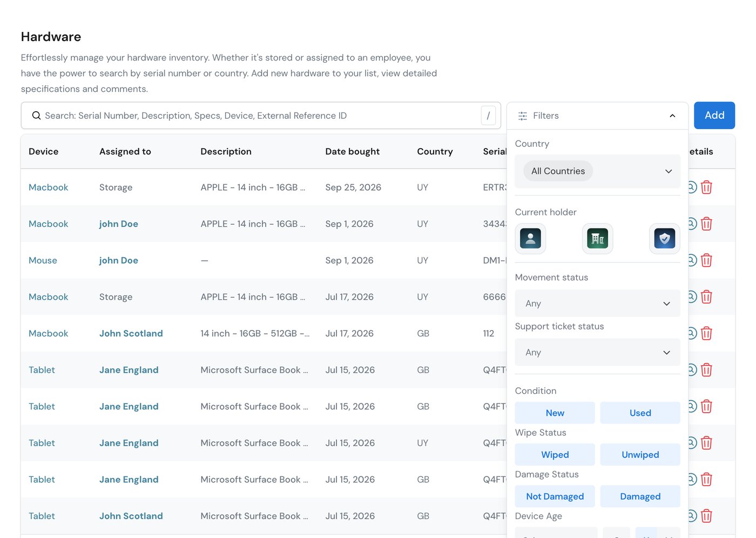756x538 pixels.
Task: Click the 'Sep 25, 2026' date cell
Action: (353, 187)
